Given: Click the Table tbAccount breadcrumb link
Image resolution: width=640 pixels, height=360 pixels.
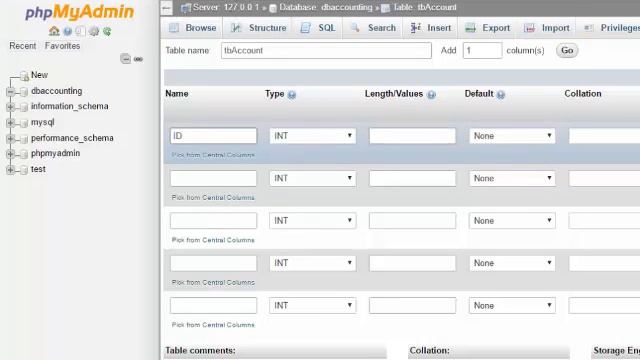Looking at the screenshot, I should coord(425,7).
